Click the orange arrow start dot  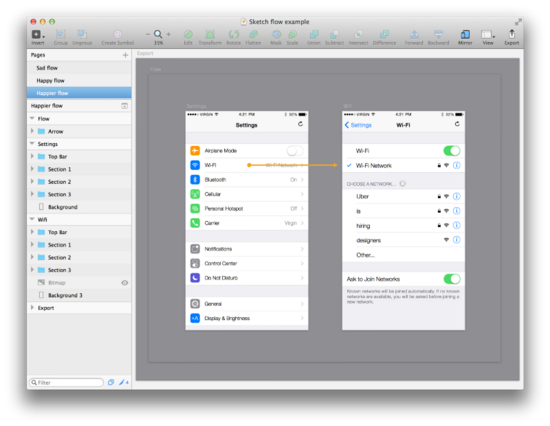(x=249, y=165)
